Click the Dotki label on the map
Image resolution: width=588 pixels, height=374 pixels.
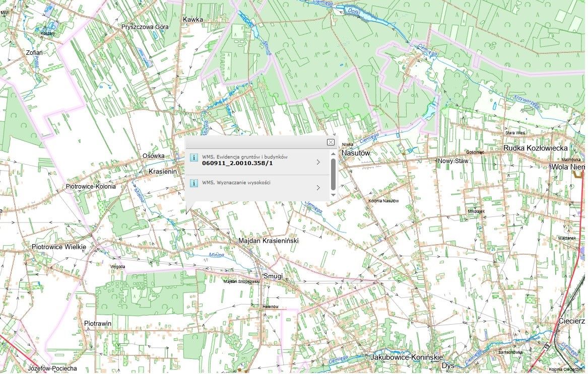(x=354, y=12)
